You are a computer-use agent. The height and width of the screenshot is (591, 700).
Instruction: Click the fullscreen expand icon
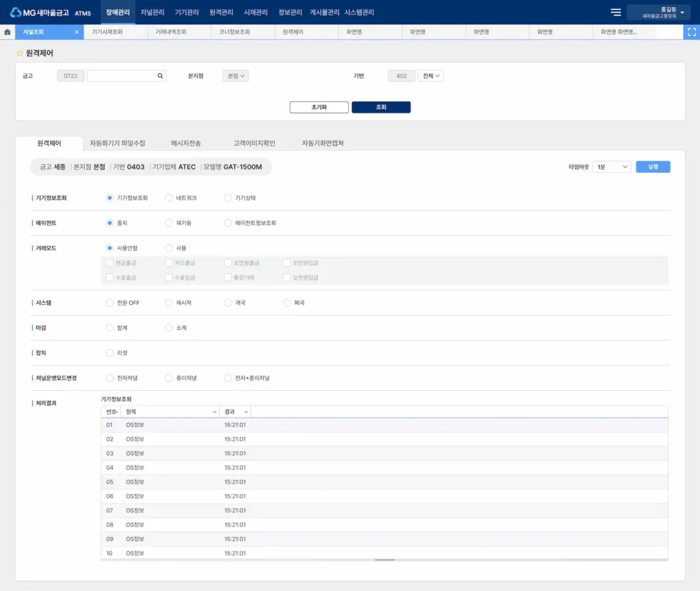tap(691, 32)
